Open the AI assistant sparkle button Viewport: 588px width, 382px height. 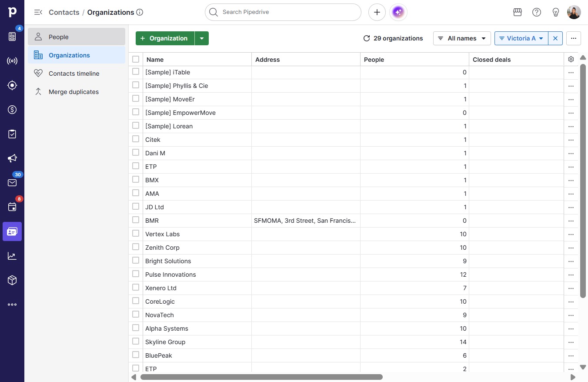tap(398, 12)
